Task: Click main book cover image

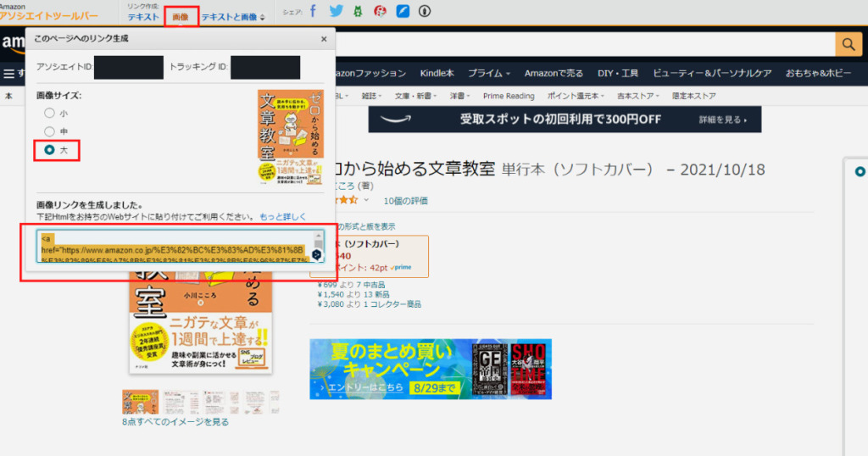Action: (200, 324)
